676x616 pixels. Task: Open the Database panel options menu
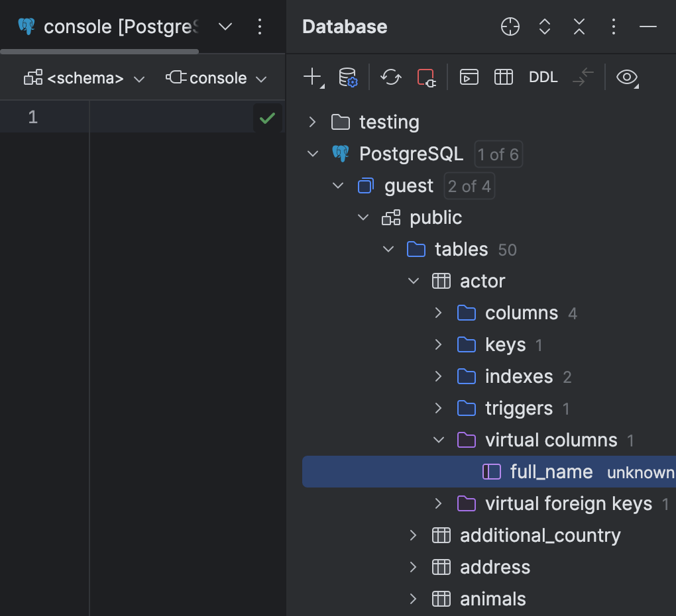coord(613,27)
